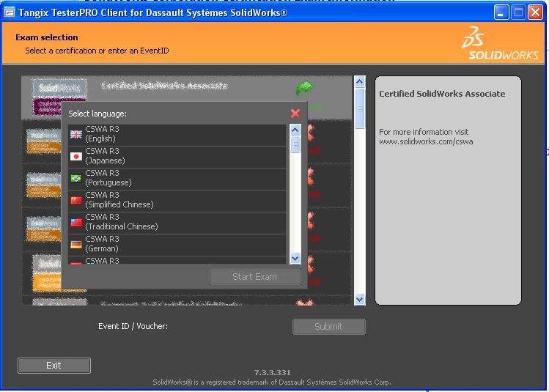The width and height of the screenshot is (549, 392).
Task: Click the Tangix TesterPRO title bar icon
Action: (9, 12)
